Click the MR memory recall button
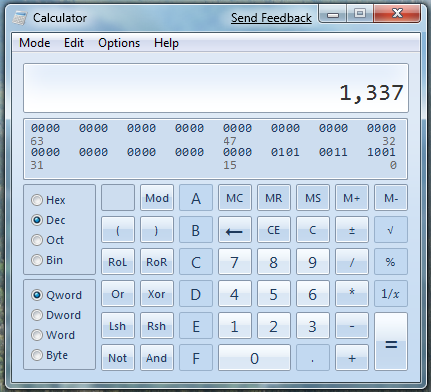 pos(274,198)
